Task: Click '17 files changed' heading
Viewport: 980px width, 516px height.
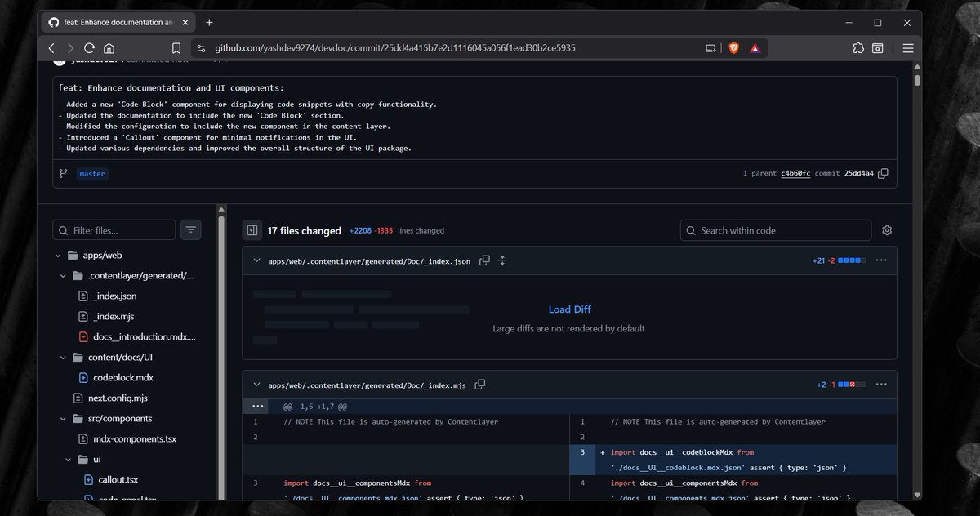Action: [305, 231]
